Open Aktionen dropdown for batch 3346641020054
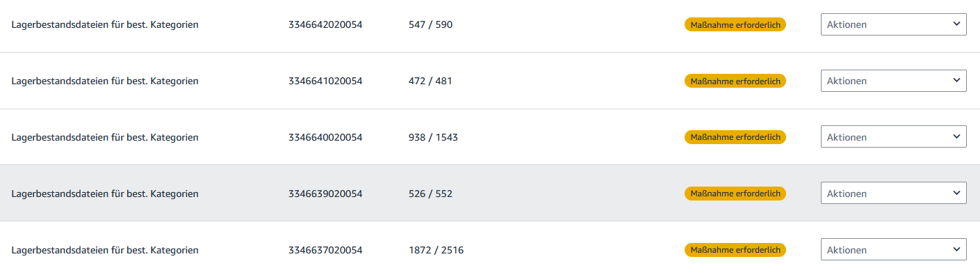The image size is (980, 275). (893, 81)
